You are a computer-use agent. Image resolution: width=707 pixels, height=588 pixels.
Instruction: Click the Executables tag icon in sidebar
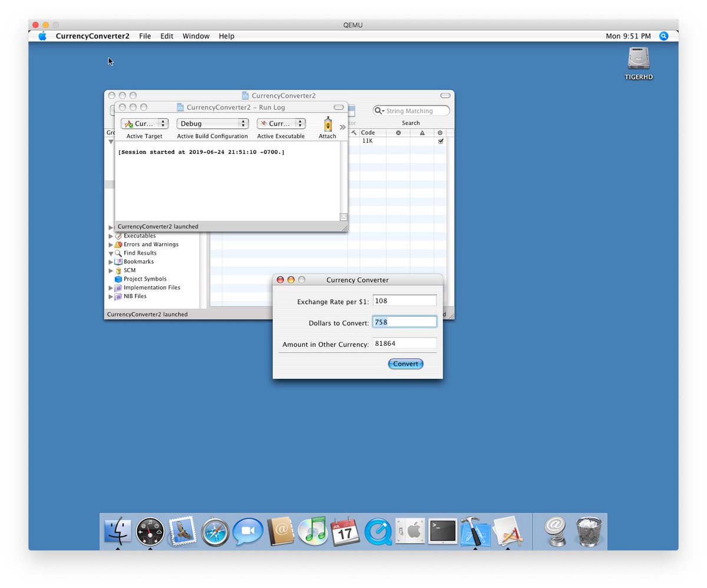118,235
